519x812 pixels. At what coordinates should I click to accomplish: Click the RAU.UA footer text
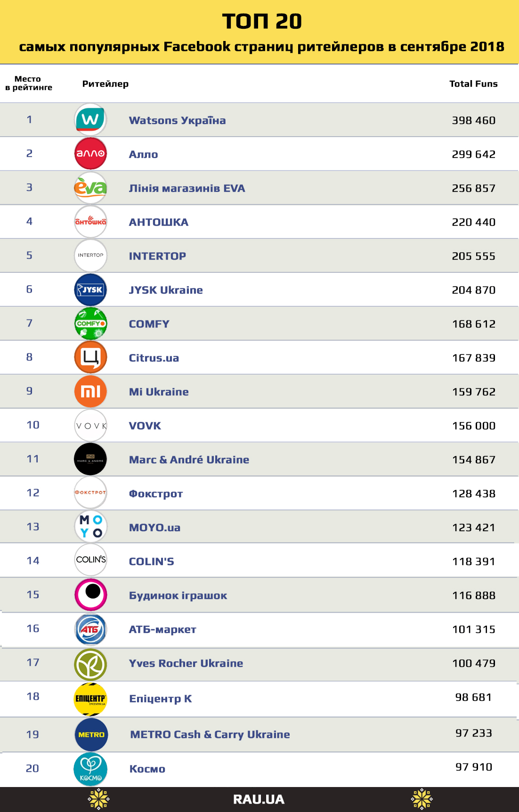(259, 799)
